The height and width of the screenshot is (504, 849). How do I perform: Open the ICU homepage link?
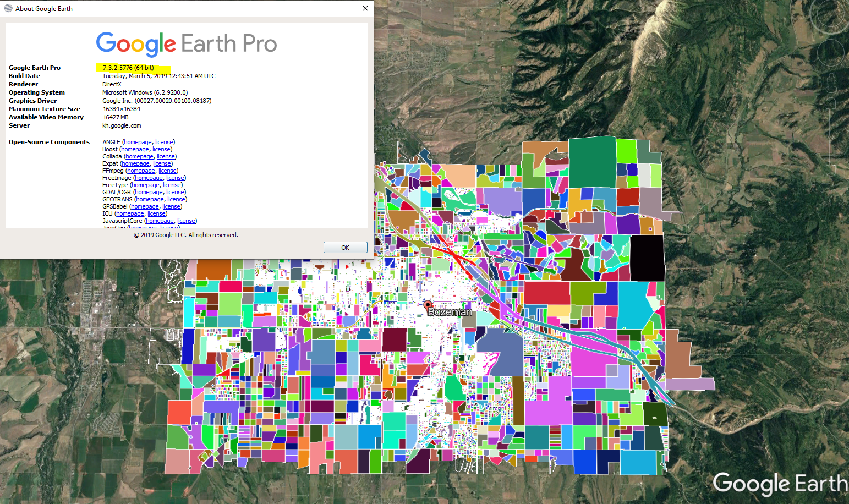pos(130,213)
